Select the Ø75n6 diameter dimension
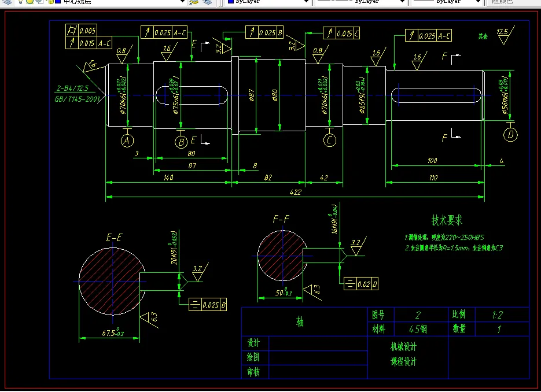Screen dimensions: 541x392 175,95
